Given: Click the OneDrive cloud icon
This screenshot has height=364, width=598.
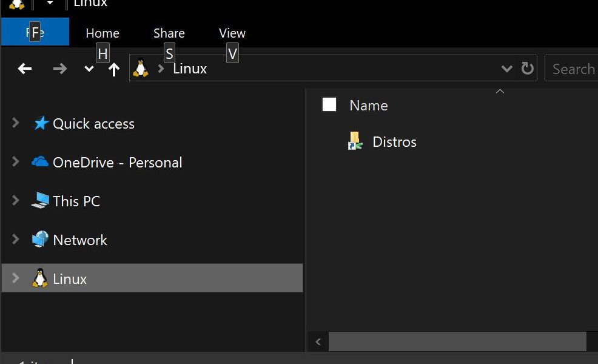Looking at the screenshot, I should click(40, 161).
